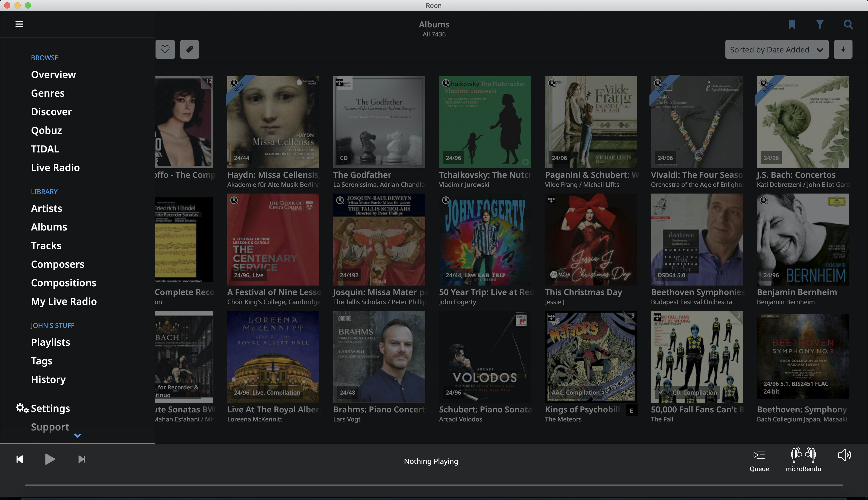The width and height of the screenshot is (868, 500).
Task: Open Tags in the sidebar
Action: (x=42, y=360)
